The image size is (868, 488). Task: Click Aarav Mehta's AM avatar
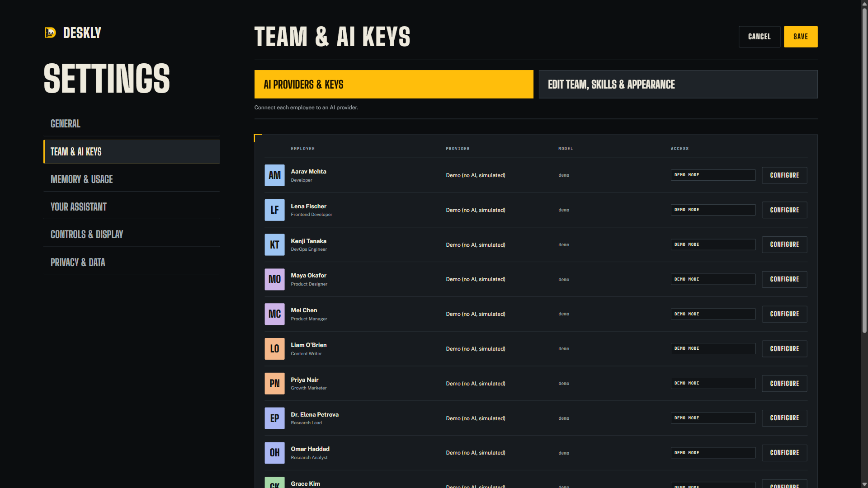(274, 175)
